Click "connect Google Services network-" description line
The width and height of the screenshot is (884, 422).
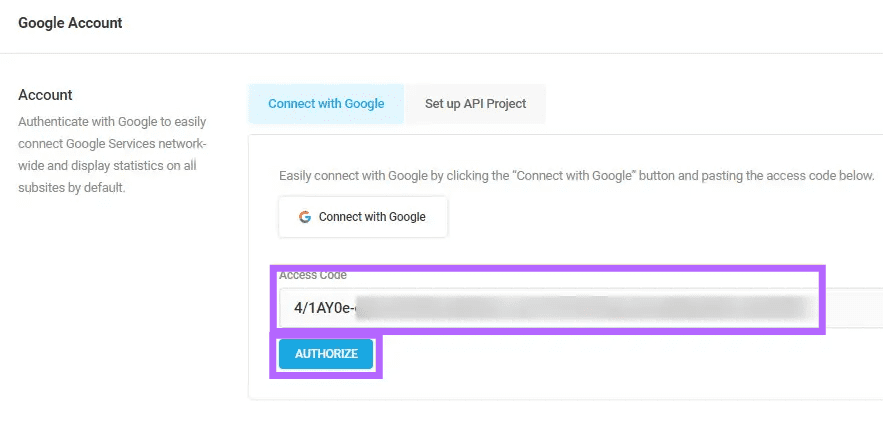(x=112, y=144)
